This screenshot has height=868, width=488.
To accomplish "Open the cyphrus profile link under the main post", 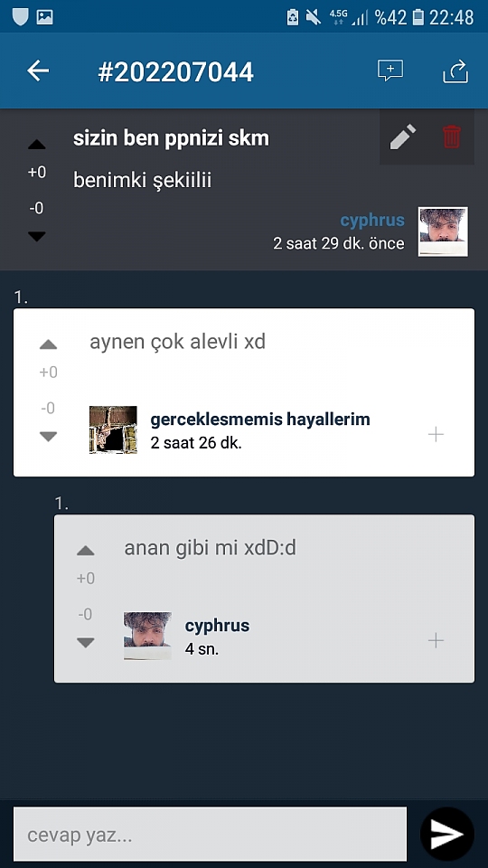I will click(x=372, y=221).
